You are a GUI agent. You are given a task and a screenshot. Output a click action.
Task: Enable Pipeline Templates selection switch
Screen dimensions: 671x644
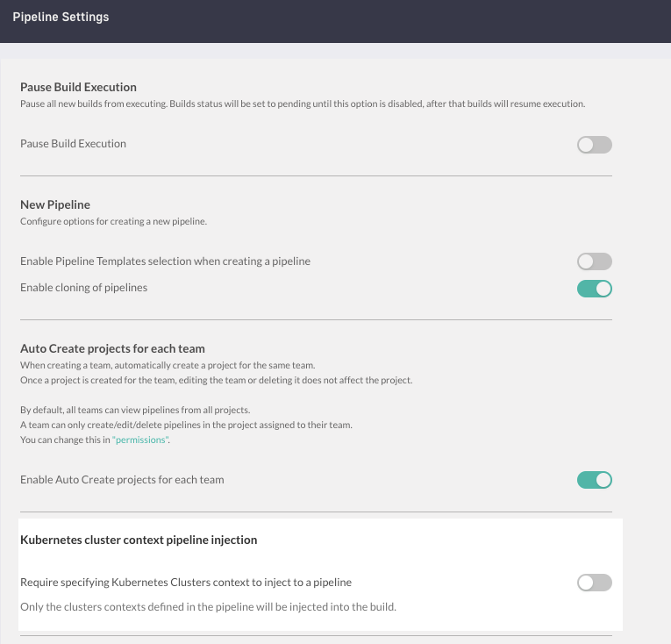594,261
